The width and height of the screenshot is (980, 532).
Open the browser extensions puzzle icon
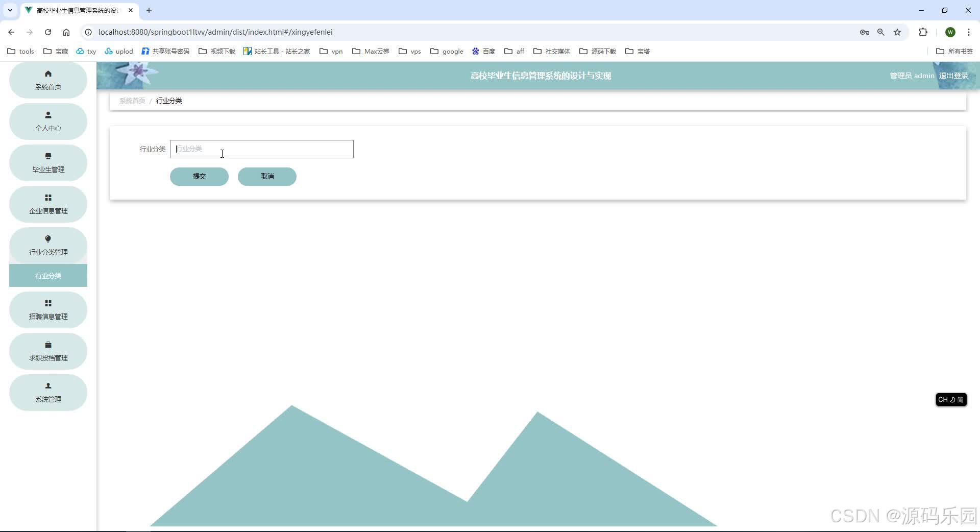pyautogui.click(x=923, y=32)
